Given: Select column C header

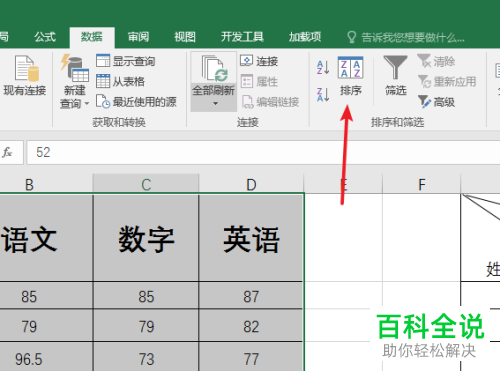Looking at the screenshot, I should (x=146, y=184).
